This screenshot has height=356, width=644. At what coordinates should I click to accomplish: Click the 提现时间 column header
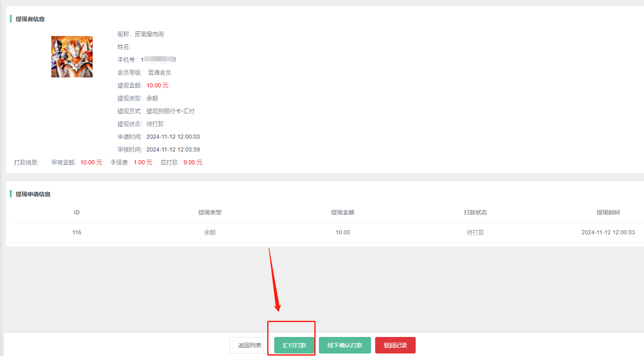click(608, 212)
